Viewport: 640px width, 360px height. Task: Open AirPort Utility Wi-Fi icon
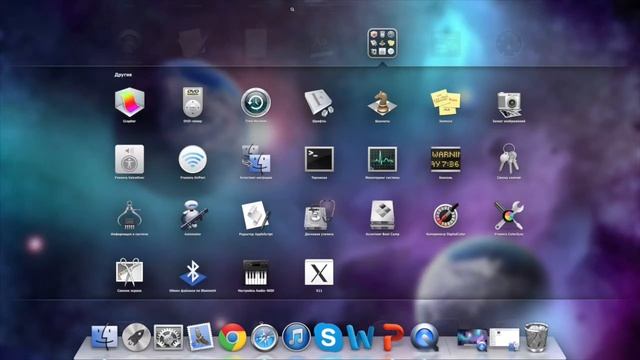(193, 159)
